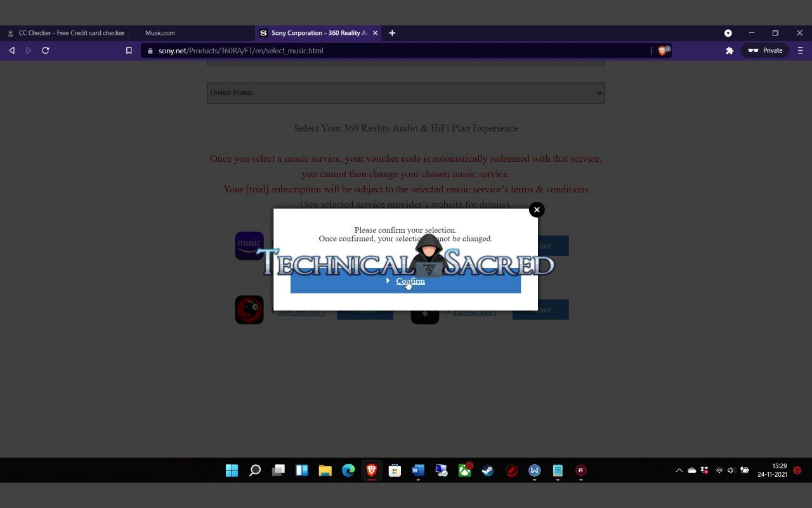
Task: Open notification center badge
Action: 797,471
